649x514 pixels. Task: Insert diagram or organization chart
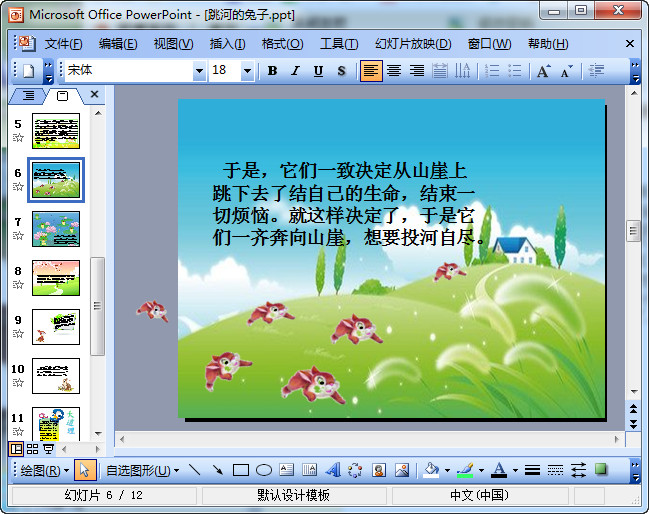coord(356,470)
